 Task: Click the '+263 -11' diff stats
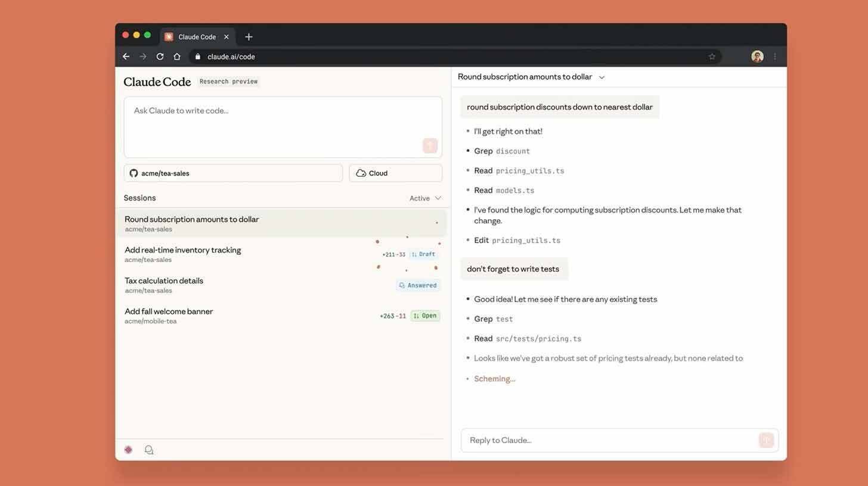(393, 316)
